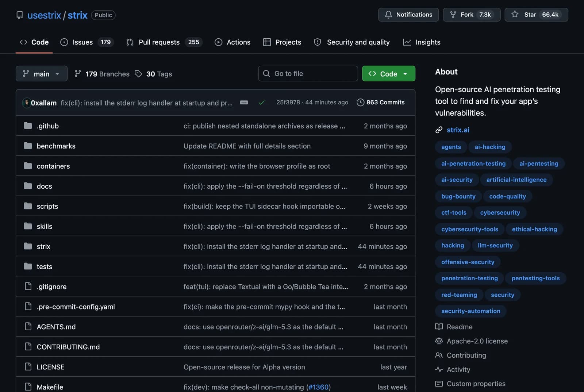Click the star icon to star repo
This screenshot has height=392, width=584.
pos(515,14)
